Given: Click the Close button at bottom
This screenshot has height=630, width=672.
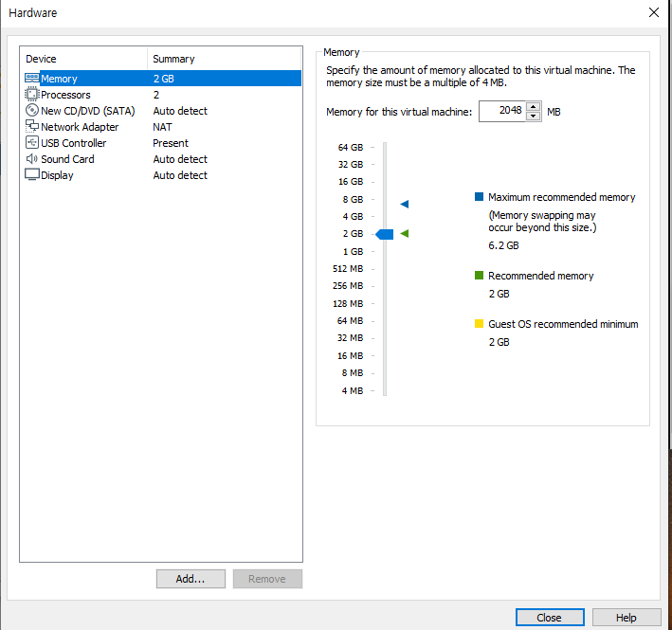Looking at the screenshot, I should pos(550,617).
